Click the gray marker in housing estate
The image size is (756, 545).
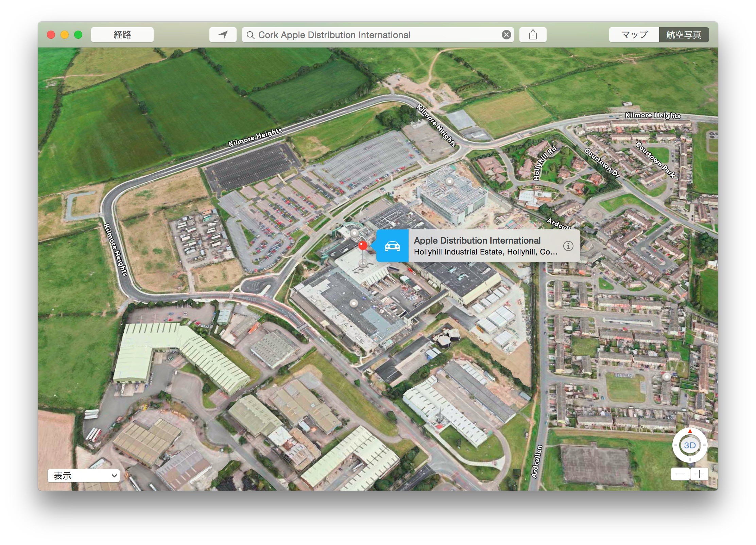pyautogui.click(x=667, y=376)
